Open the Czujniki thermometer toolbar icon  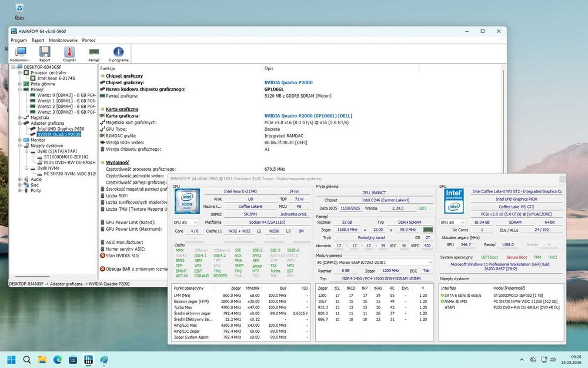pos(69,54)
